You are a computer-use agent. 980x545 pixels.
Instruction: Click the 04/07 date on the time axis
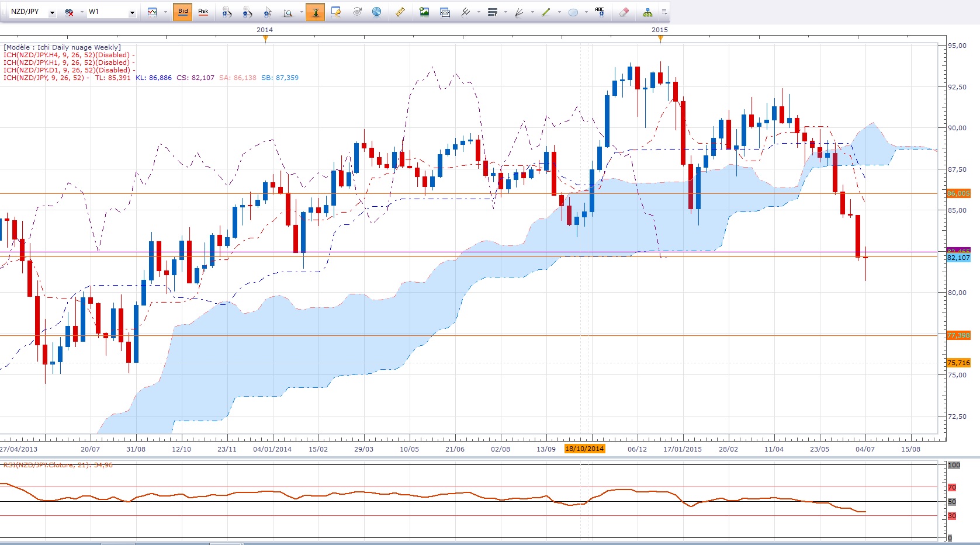tap(865, 449)
